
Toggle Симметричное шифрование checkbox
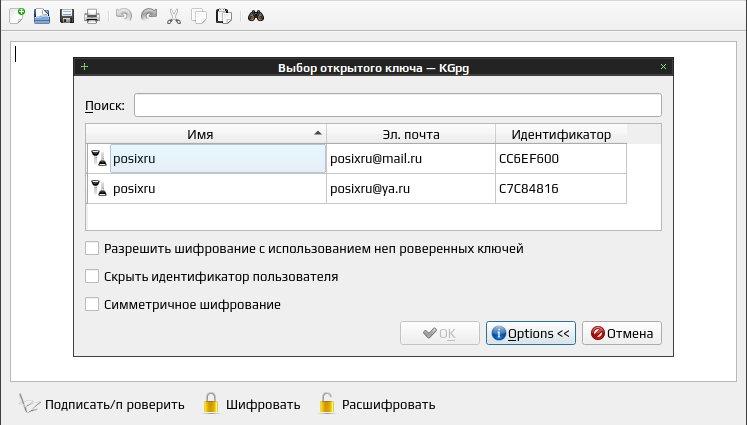(92, 304)
